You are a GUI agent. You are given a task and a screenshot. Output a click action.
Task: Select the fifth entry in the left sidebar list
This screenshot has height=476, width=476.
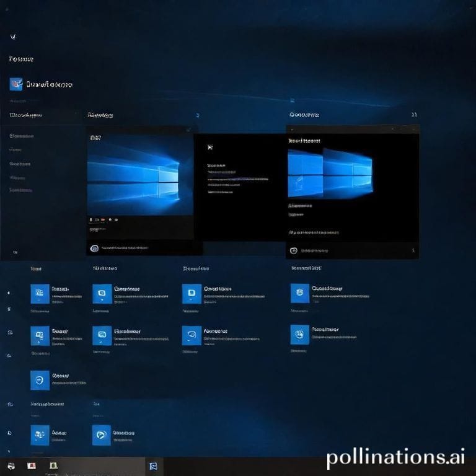coord(20,190)
